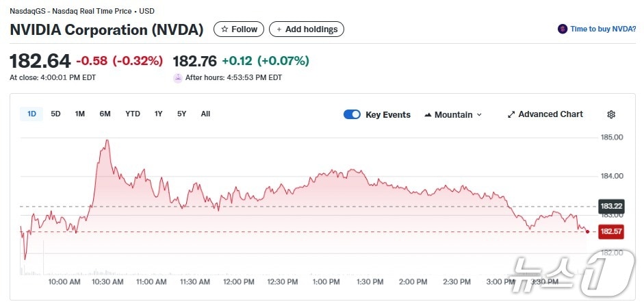Select the All time range tab
644x306 pixels.
[x=205, y=114]
